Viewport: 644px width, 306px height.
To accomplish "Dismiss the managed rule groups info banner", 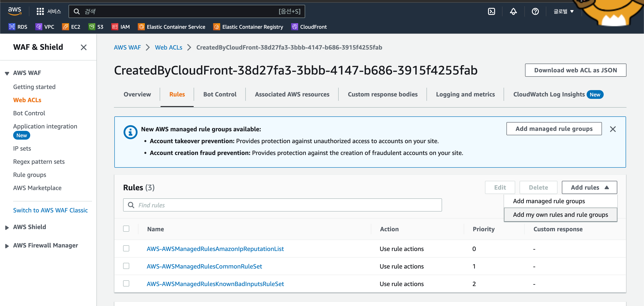I will 612,129.
